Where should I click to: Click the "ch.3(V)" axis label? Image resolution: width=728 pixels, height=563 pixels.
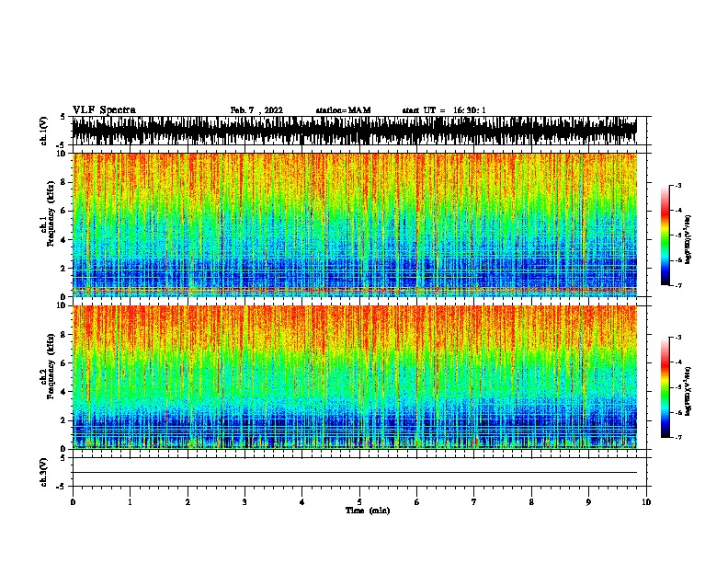pyautogui.click(x=44, y=473)
